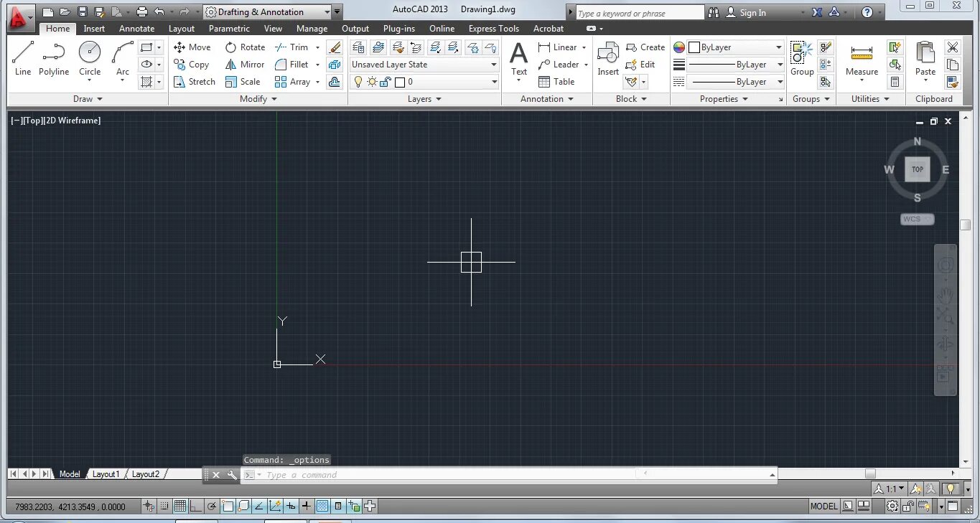
Task: Expand the Annotation panel
Action: coord(546,99)
